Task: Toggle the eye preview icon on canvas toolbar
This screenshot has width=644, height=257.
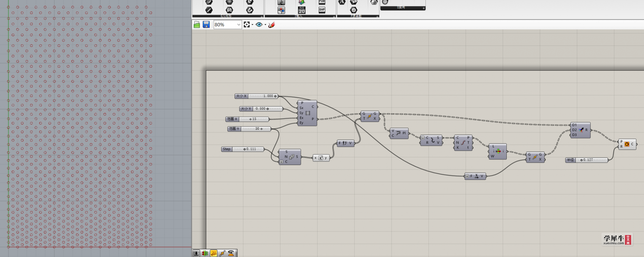Action: pyautogui.click(x=259, y=25)
